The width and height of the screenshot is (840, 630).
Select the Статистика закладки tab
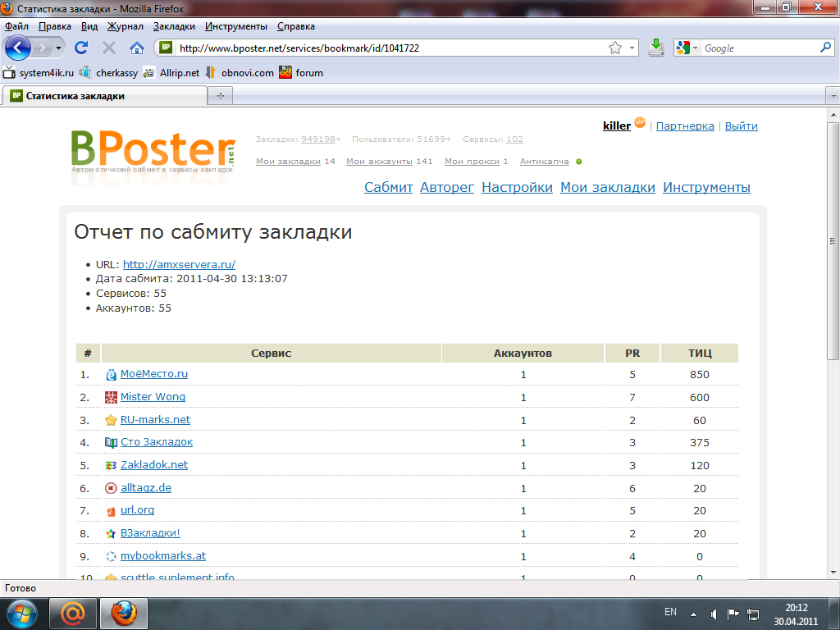[x=104, y=96]
